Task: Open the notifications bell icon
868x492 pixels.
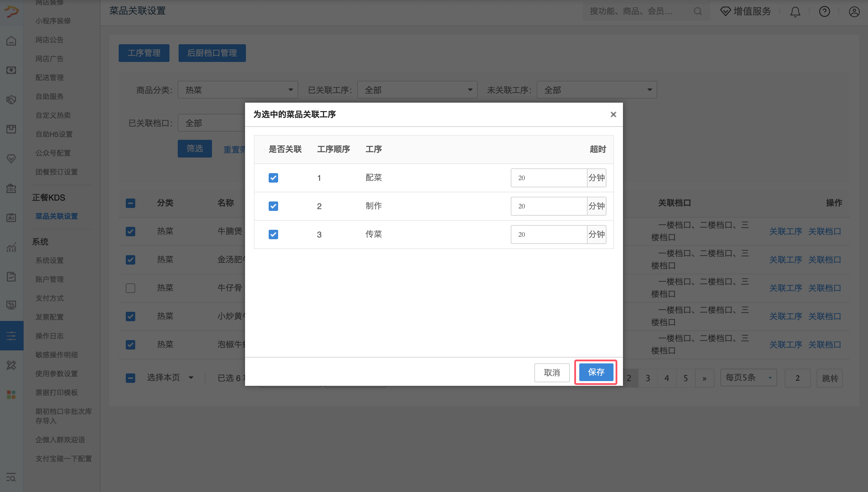Action: [x=795, y=12]
